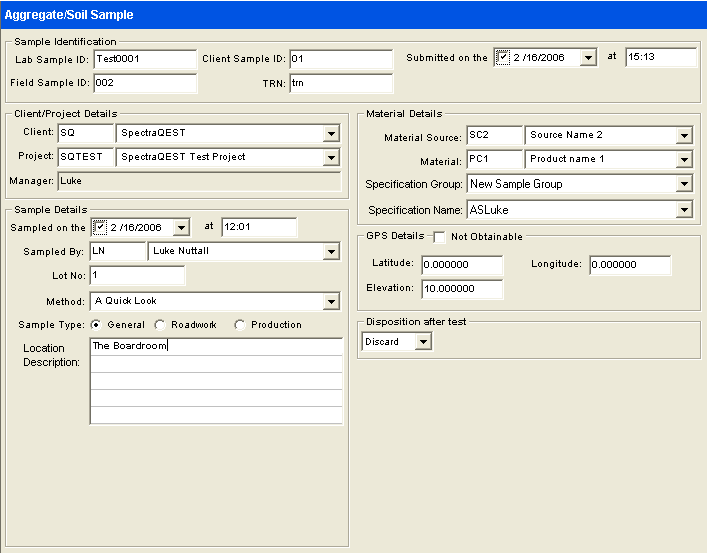Viewport: 707px width, 553px height.
Task: Open the Specification Group dropdown
Action: coord(684,184)
